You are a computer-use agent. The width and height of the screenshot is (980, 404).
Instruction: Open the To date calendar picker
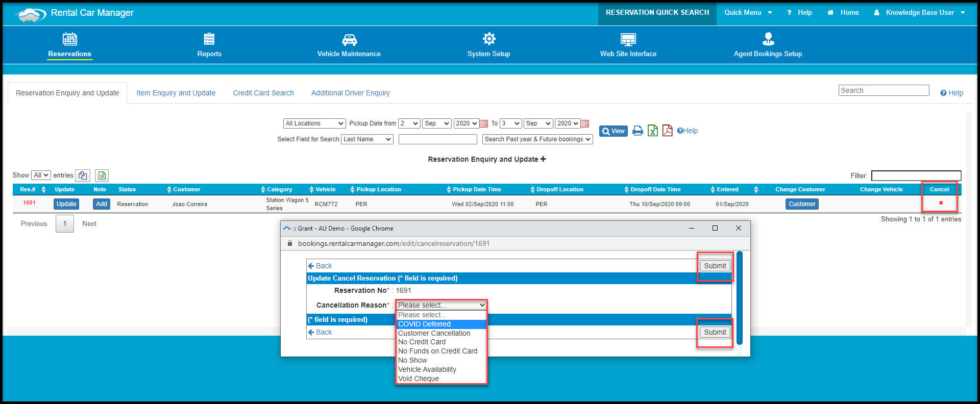coord(585,123)
